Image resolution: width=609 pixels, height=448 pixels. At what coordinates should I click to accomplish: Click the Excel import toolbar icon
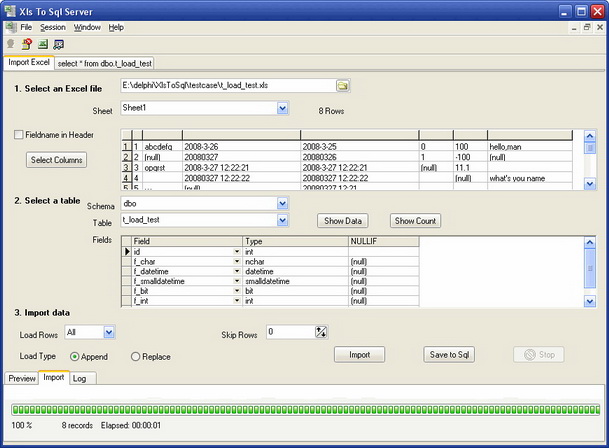tap(42, 44)
